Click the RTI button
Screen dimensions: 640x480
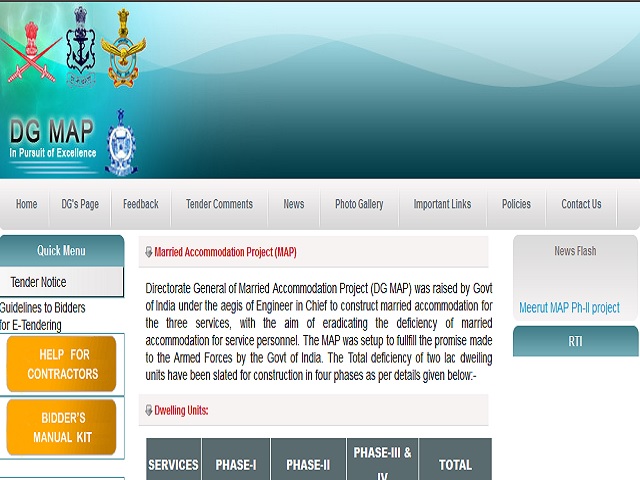coord(576,341)
